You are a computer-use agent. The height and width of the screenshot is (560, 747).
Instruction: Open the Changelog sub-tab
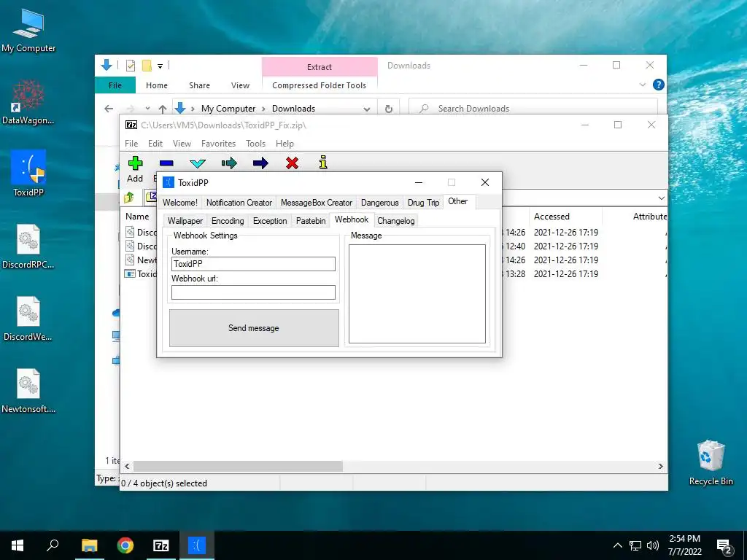(396, 221)
